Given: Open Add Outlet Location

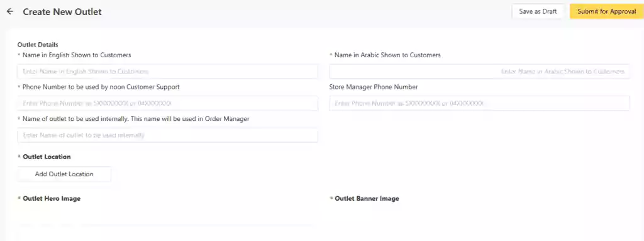Looking at the screenshot, I should [64, 174].
